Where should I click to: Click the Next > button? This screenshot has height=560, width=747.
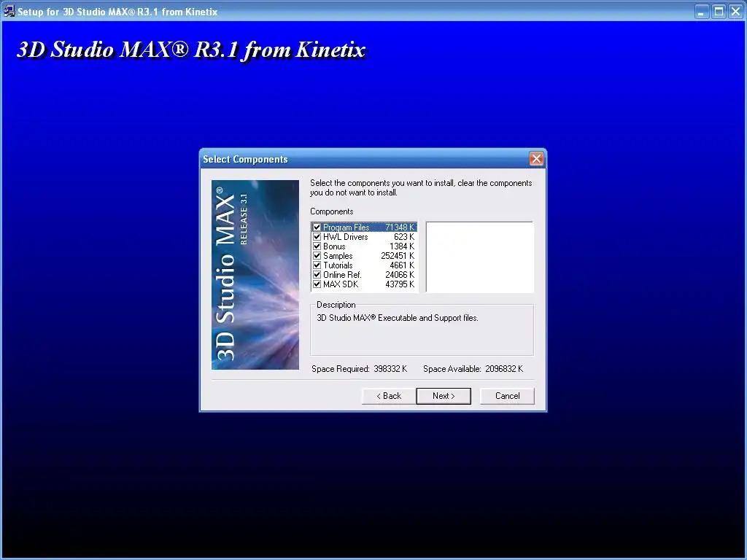pos(444,396)
